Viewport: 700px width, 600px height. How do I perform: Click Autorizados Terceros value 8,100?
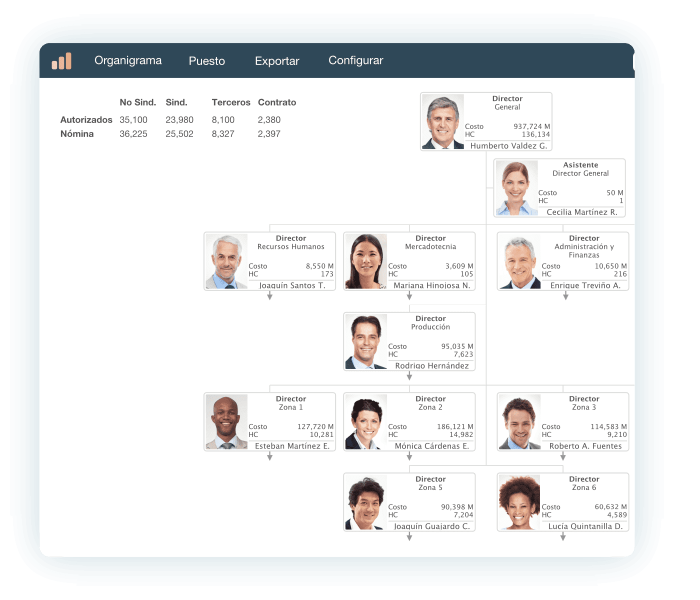223,120
